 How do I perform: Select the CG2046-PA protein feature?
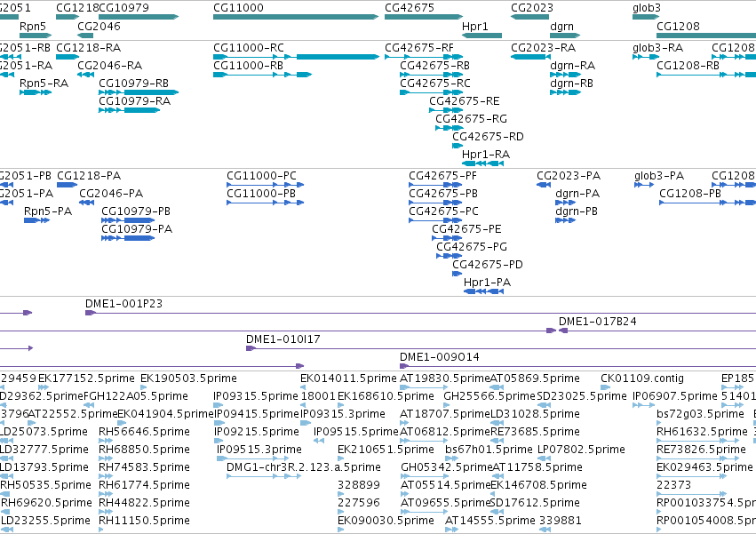coord(86,203)
